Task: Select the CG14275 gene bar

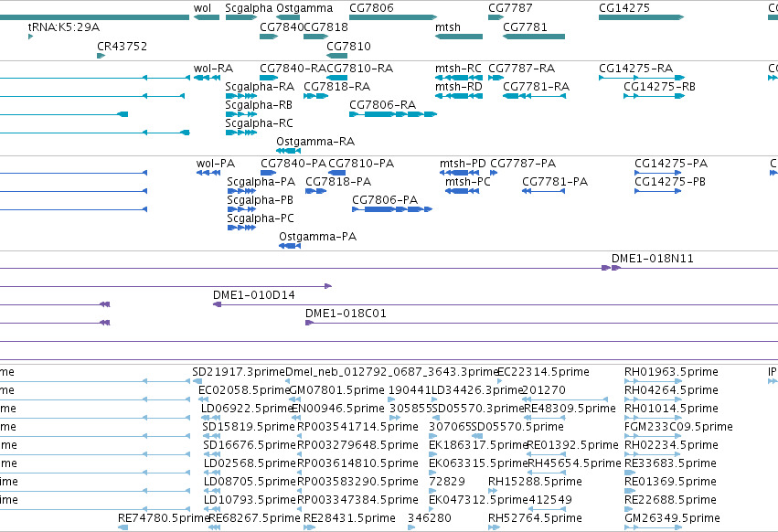Action: pyautogui.click(x=641, y=17)
